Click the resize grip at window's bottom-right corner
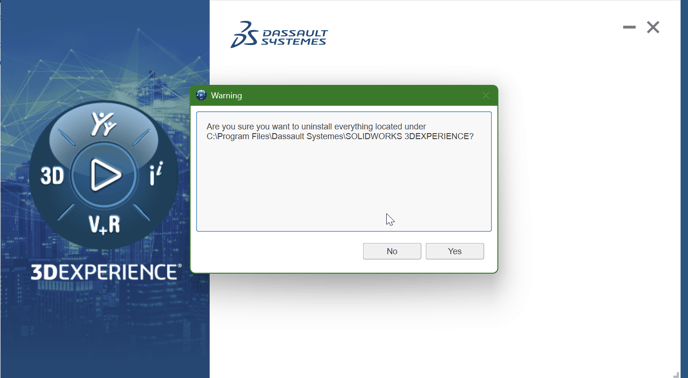This screenshot has height=378, width=688. pos(676,374)
